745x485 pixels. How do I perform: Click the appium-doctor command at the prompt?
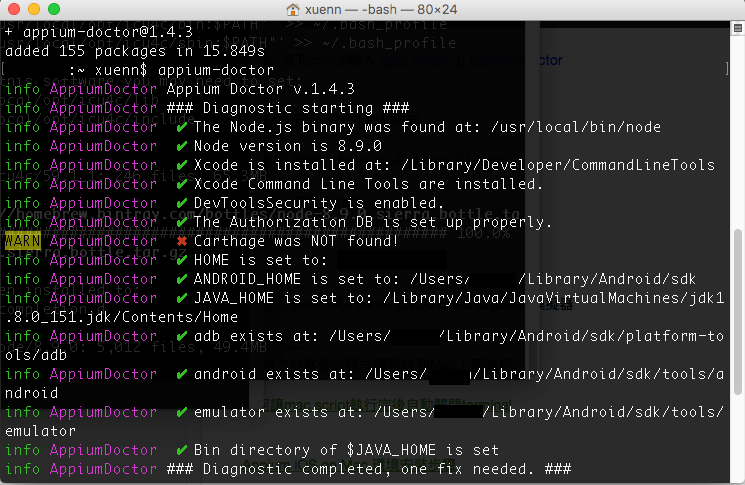point(216,70)
